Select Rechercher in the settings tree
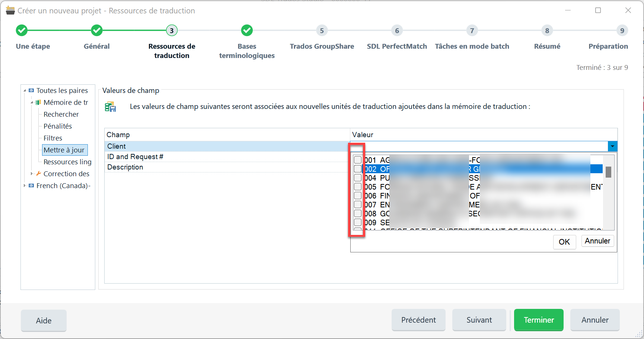644x339 pixels. (61, 114)
